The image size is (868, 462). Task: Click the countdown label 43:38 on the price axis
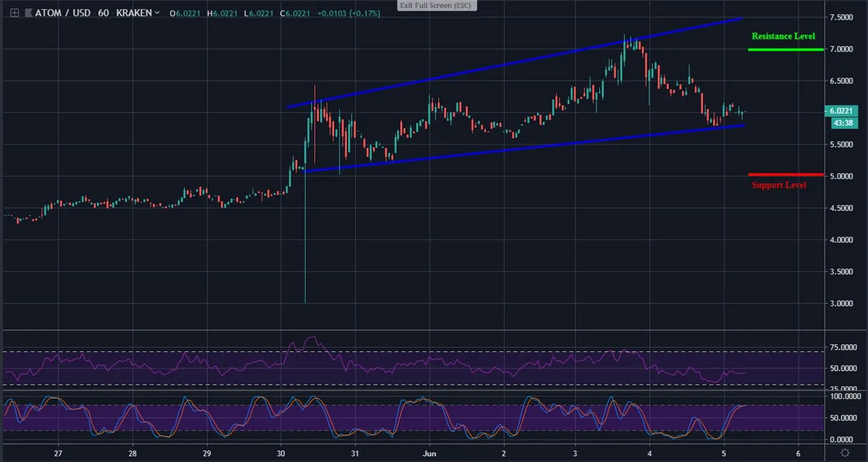845,122
